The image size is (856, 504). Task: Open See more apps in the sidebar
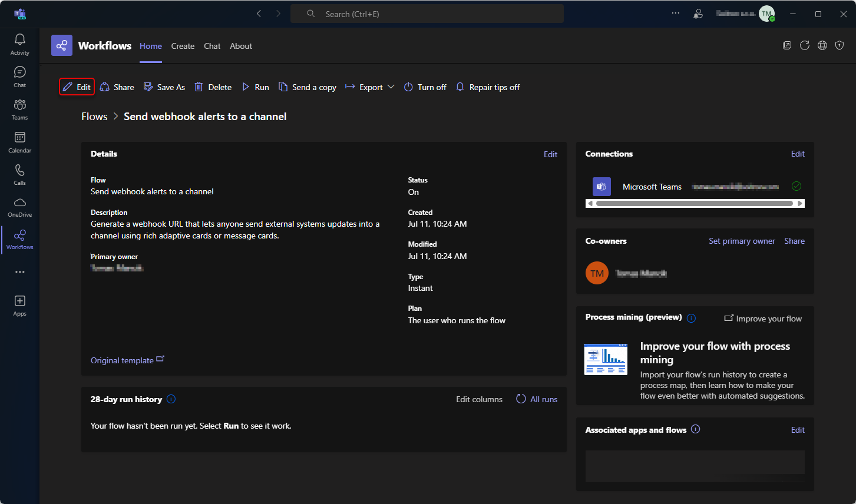(x=19, y=271)
